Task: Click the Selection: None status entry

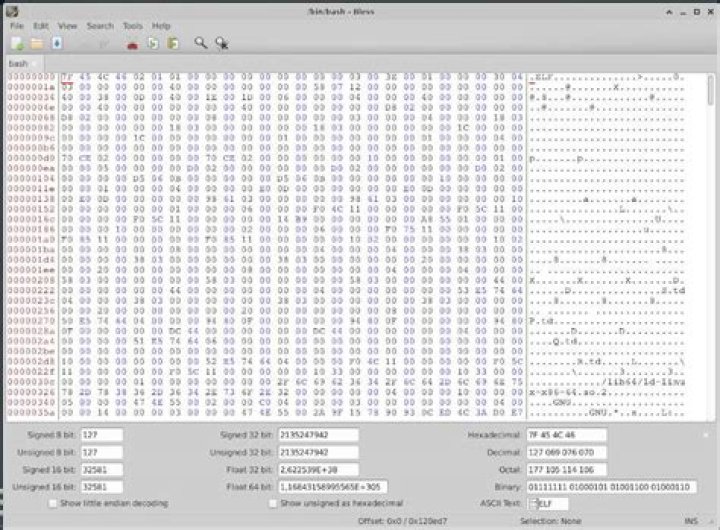Action: [x=551, y=521]
